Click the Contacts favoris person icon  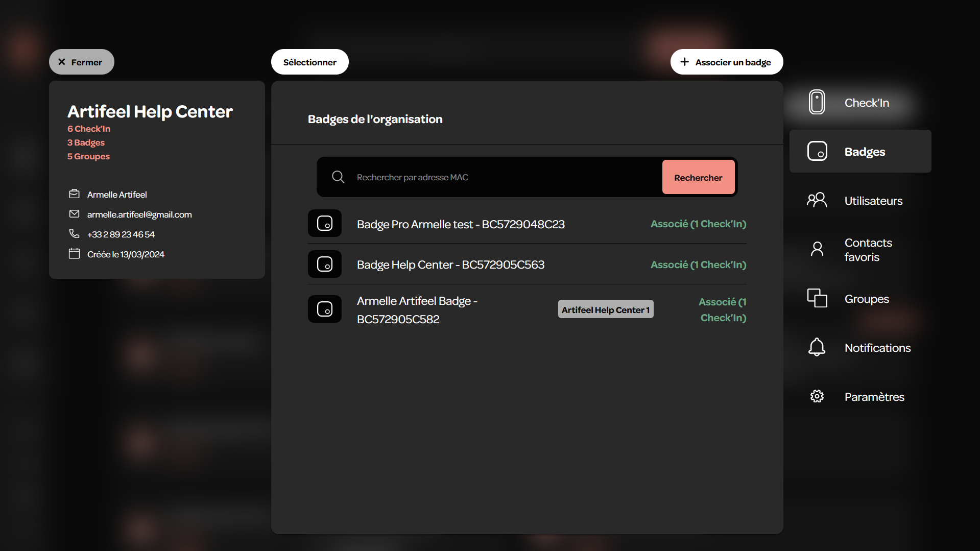817,249
